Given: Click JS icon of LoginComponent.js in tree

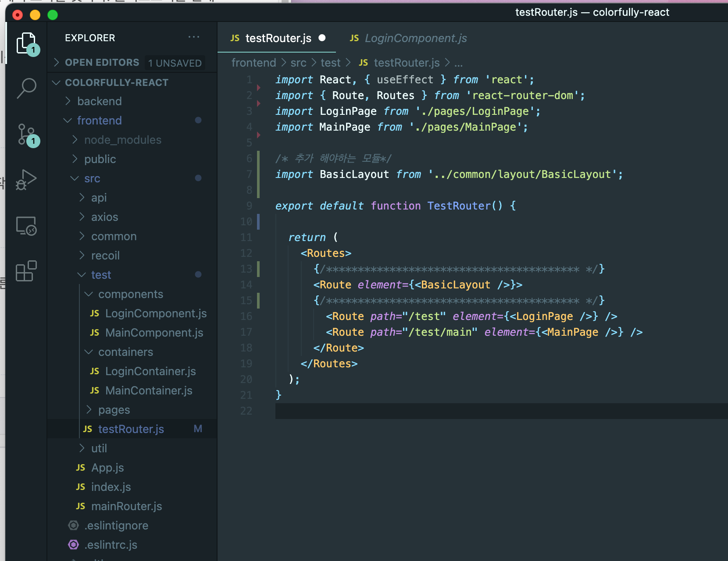Looking at the screenshot, I should 95,313.
